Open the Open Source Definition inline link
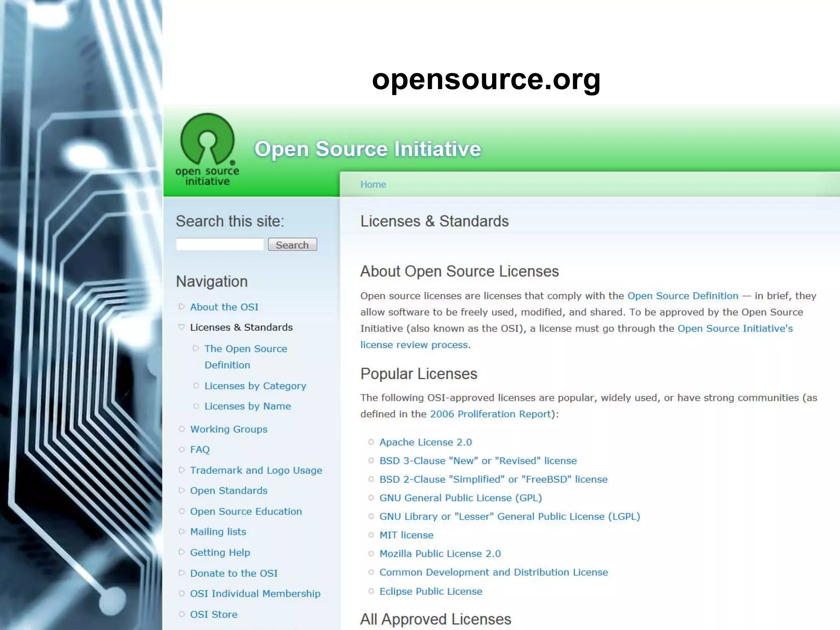This screenshot has width=840, height=630. pos(682,296)
